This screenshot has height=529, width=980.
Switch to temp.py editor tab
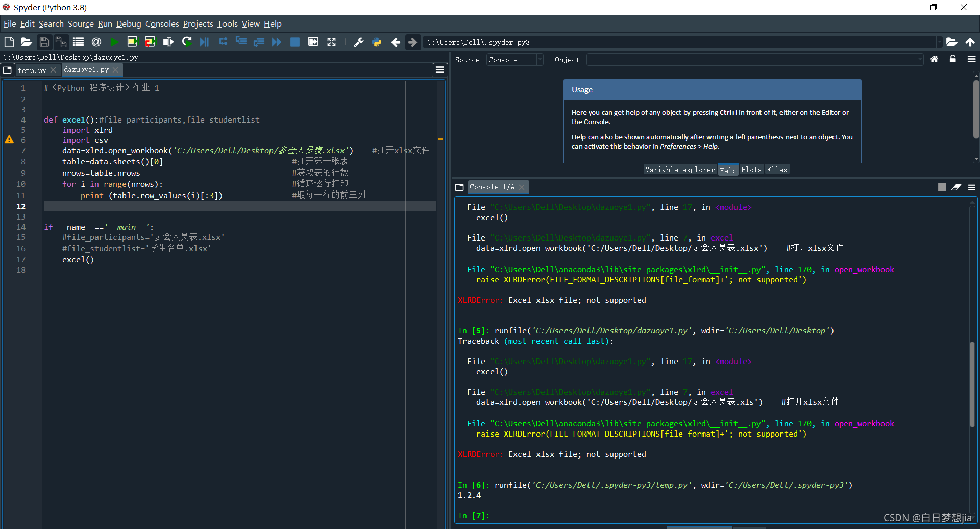coord(32,70)
